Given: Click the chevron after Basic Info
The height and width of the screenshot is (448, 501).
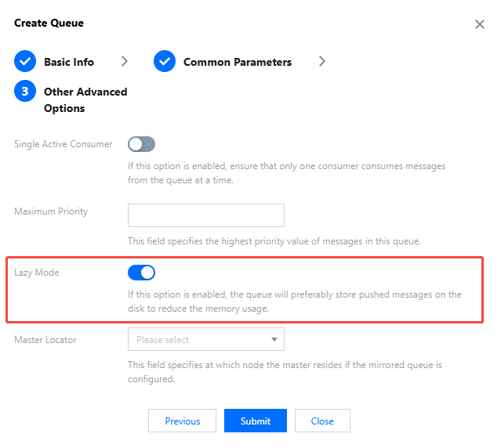Looking at the screenshot, I should (125, 62).
